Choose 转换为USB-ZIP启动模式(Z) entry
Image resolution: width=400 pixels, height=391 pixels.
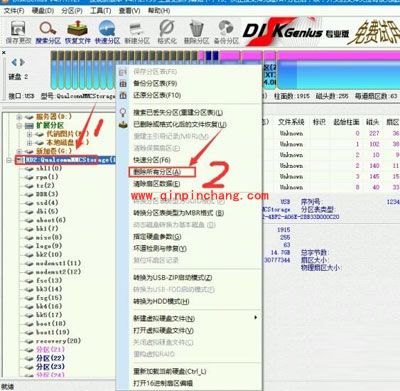(x=173, y=277)
